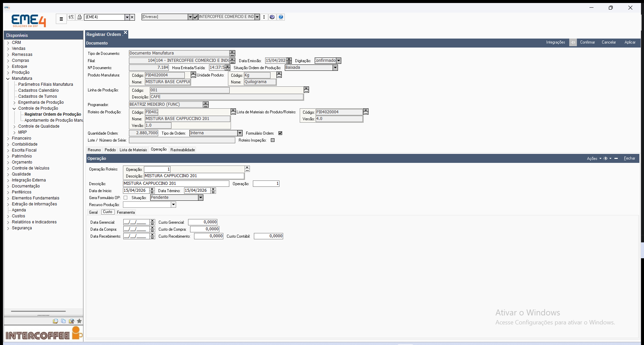Open the Situação Pendente dropdown
644x345 pixels.
click(201, 198)
